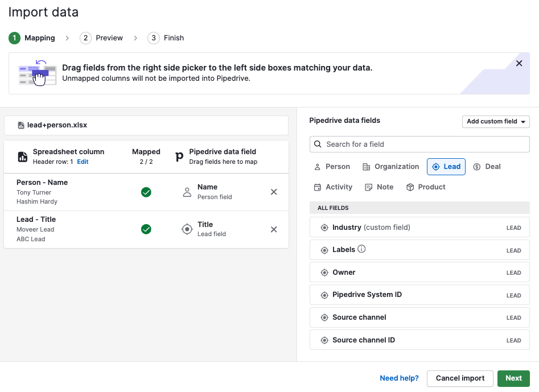539x392 pixels.
Task: Click person icon beside Name field mapping
Action: (187, 192)
